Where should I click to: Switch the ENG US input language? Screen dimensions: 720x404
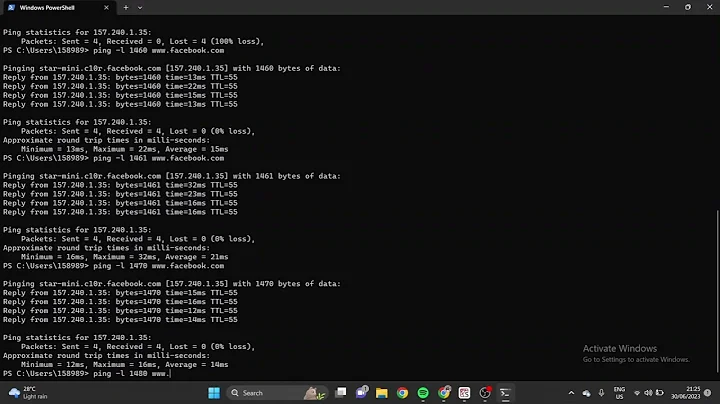point(619,393)
